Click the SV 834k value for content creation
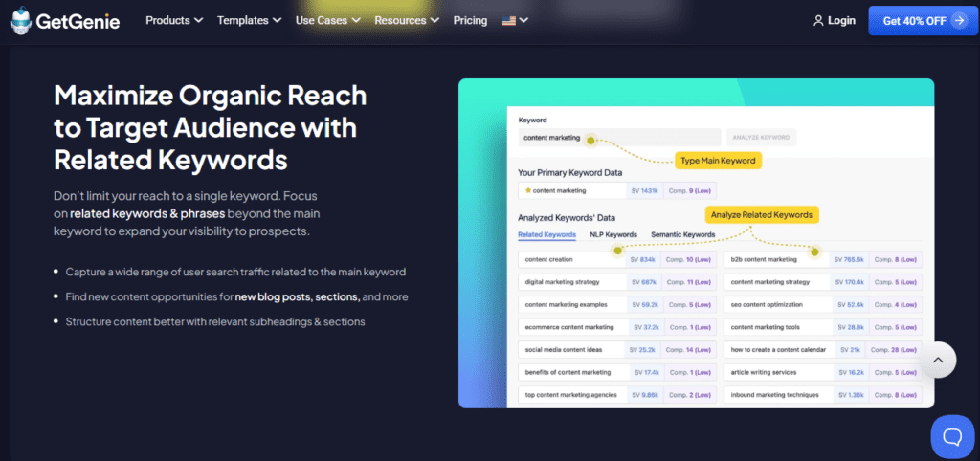Viewport: 980px width, 461px height. click(x=643, y=259)
